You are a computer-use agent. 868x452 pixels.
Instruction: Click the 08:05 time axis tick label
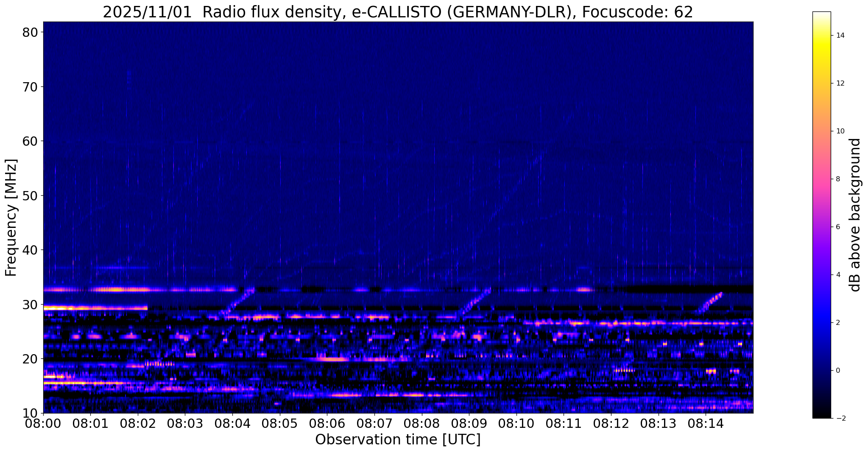[280, 423]
